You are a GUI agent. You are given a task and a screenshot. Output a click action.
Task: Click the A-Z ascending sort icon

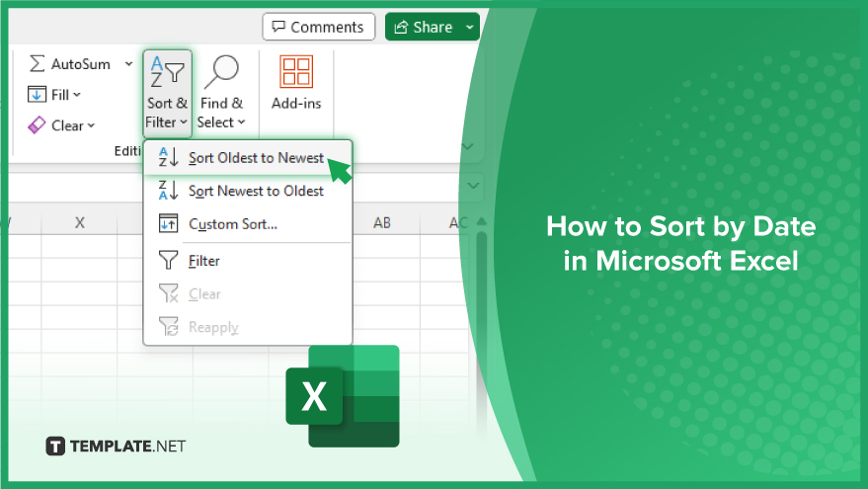pos(168,157)
